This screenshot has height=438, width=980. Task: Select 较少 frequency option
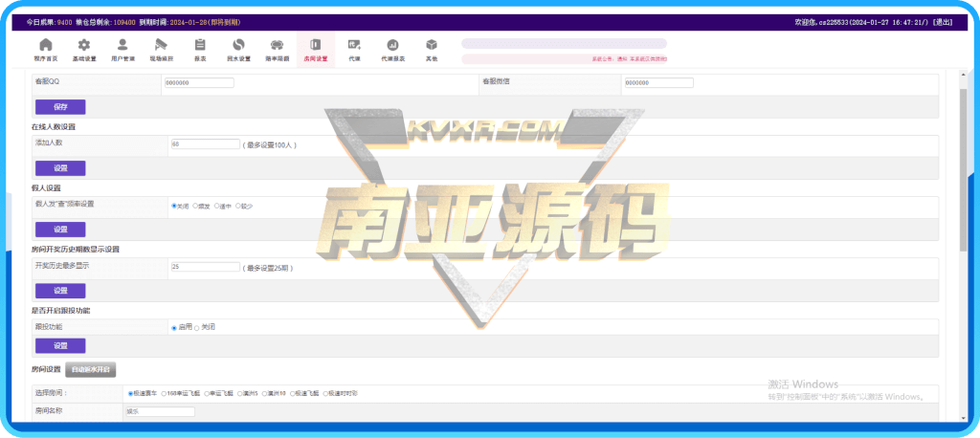click(x=238, y=206)
